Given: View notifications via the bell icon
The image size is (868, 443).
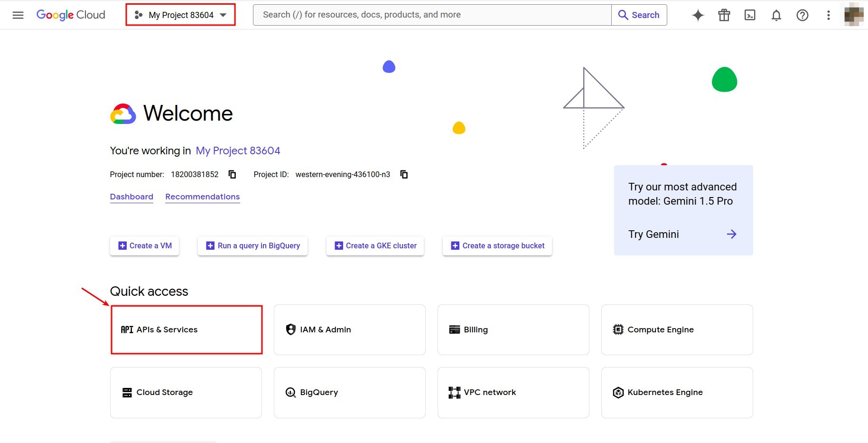Looking at the screenshot, I should (x=776, y=15).
